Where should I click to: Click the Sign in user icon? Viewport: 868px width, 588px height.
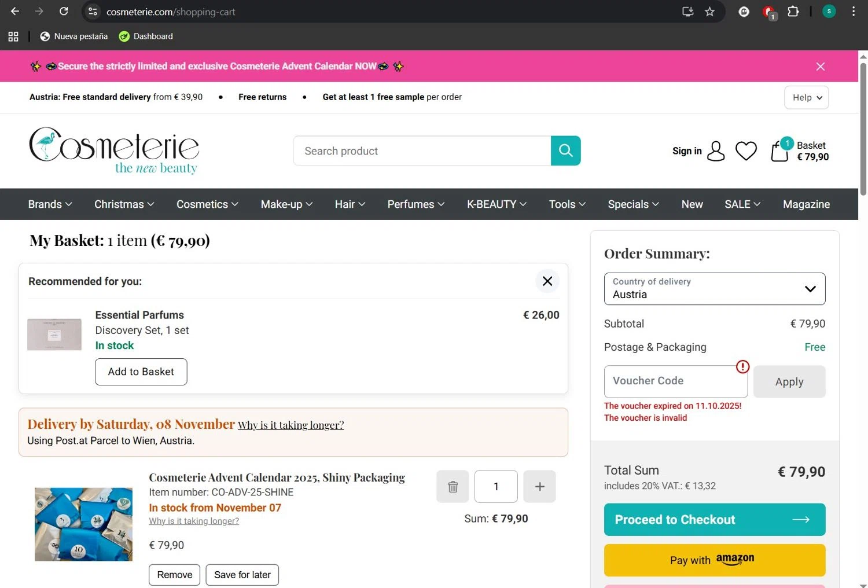(x=716, y=151)
